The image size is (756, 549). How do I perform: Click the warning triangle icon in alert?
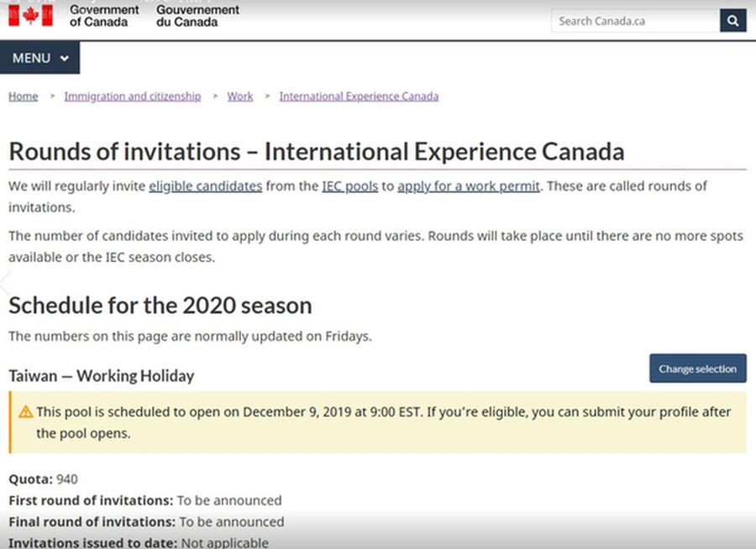26,412
